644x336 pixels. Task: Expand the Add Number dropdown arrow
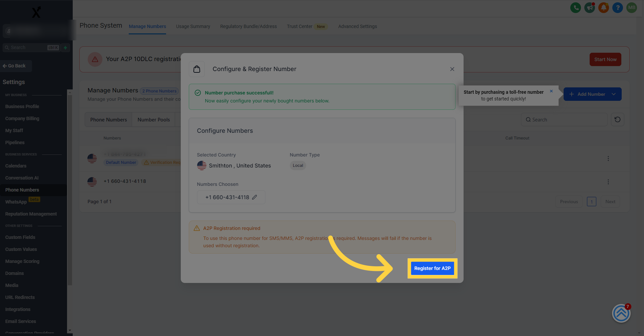614,94
